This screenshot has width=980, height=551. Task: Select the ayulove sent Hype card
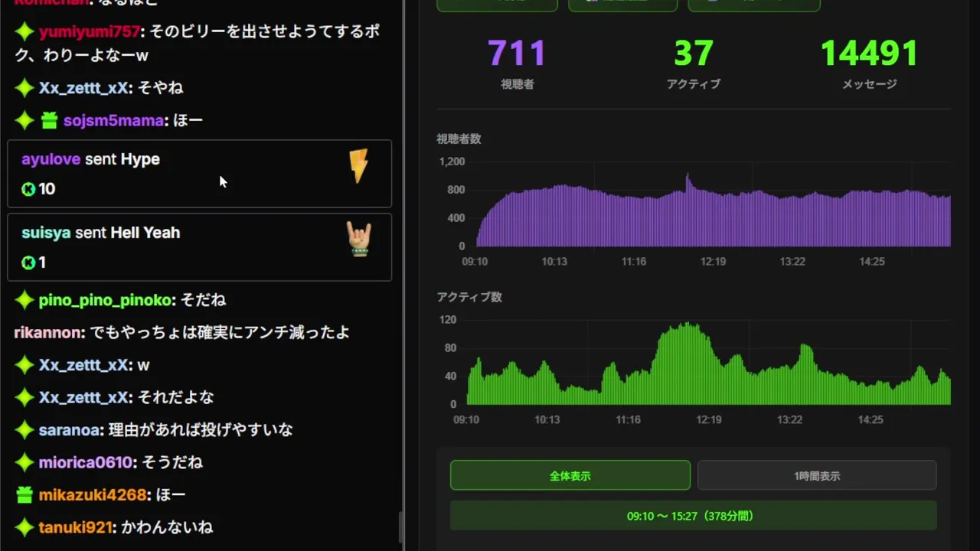coord(199,174)
